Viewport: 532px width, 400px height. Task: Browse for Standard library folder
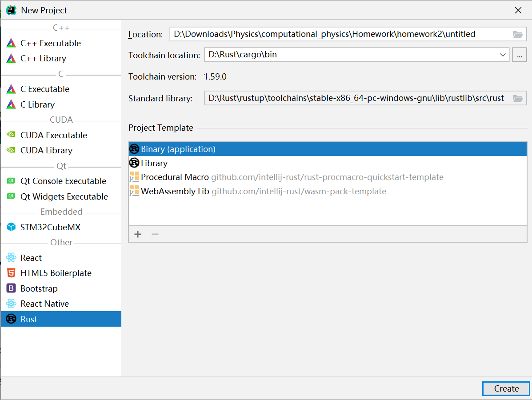click(517, 98)
